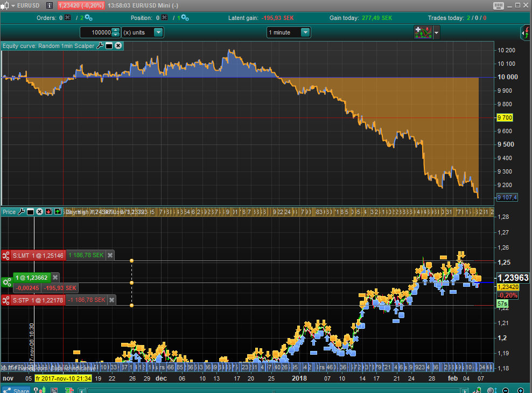This screenshot has width=532, height=393.
Task: Open the units type dropdown
Action: click(158, 32)
